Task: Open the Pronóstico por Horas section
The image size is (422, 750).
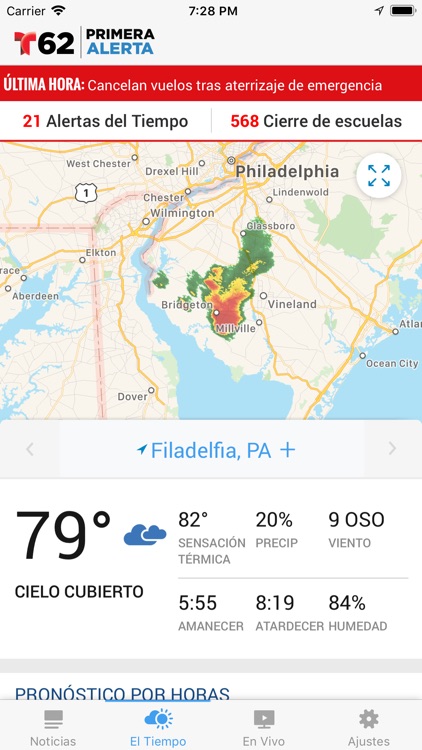Action: coord(122,694)
